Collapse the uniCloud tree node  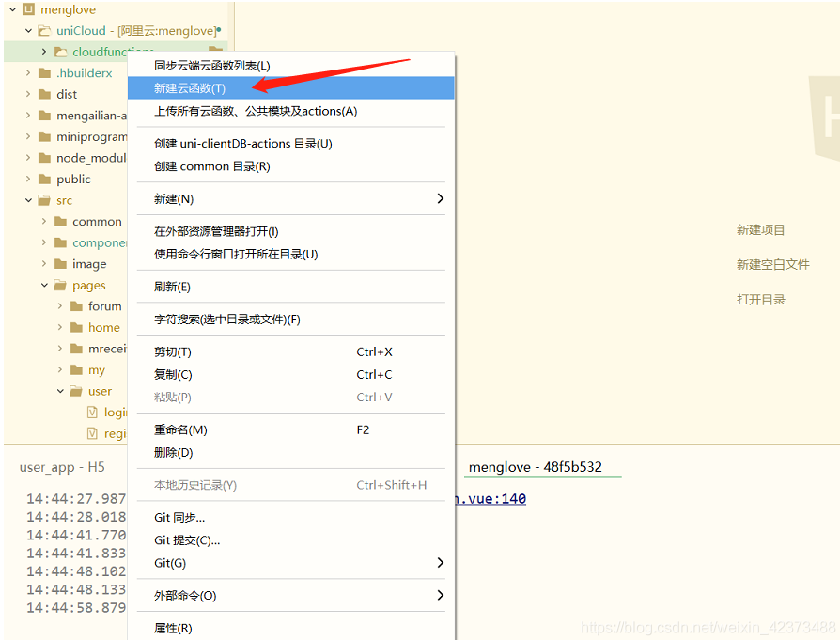[x=28, y=31]
